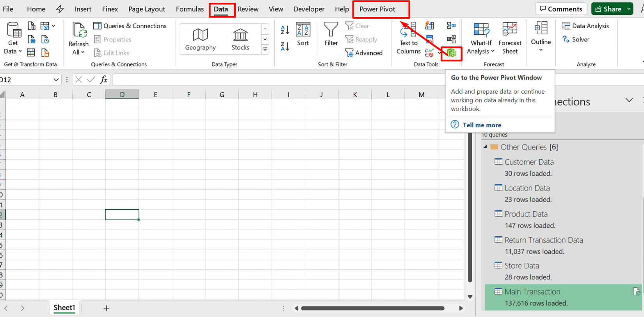Click the Remove Duplicates icon

(x=430, y=39)
